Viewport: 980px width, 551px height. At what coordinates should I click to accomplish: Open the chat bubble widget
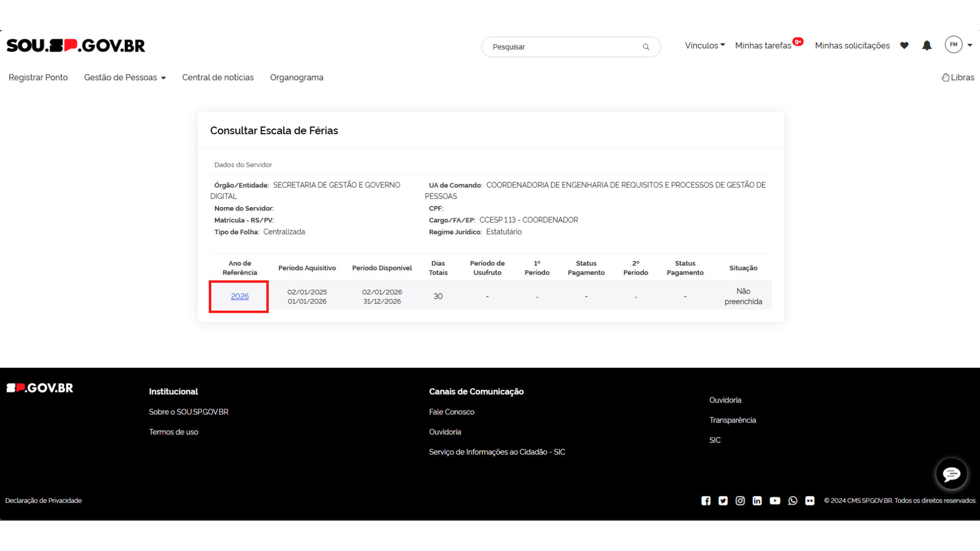tap(951, 474)
